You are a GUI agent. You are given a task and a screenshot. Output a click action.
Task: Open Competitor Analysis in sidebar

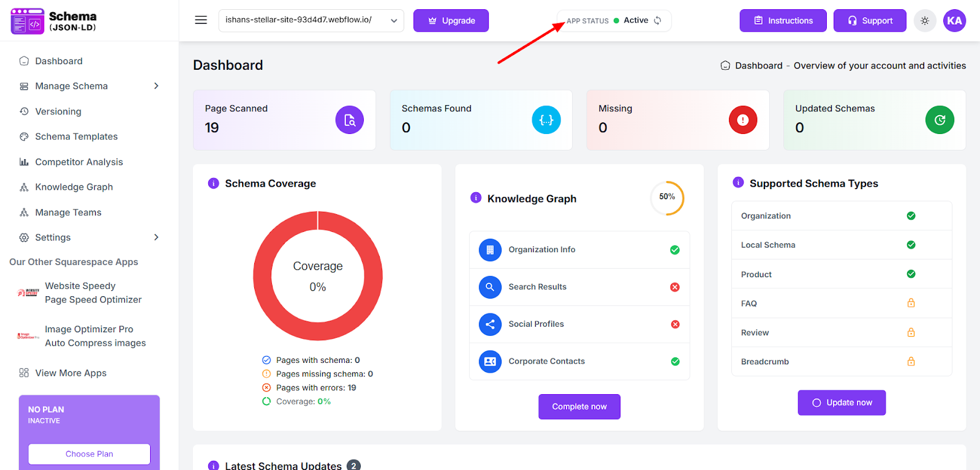[79, 162]
